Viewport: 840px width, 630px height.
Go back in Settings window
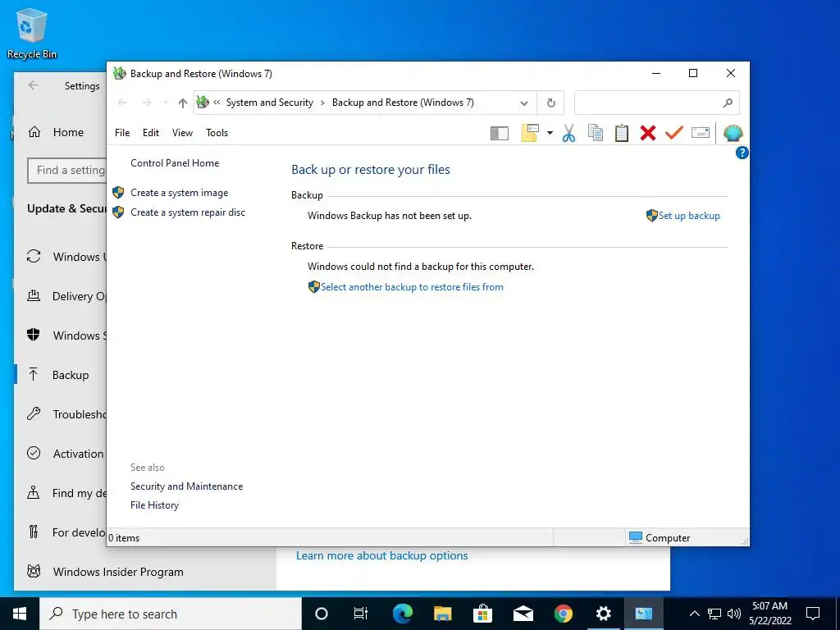coord(33,85)
